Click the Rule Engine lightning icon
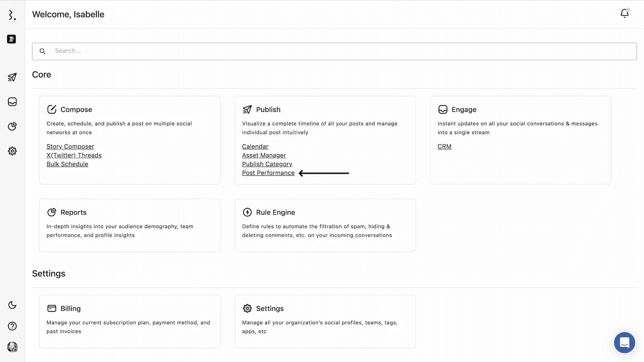 tap(247, 212)
